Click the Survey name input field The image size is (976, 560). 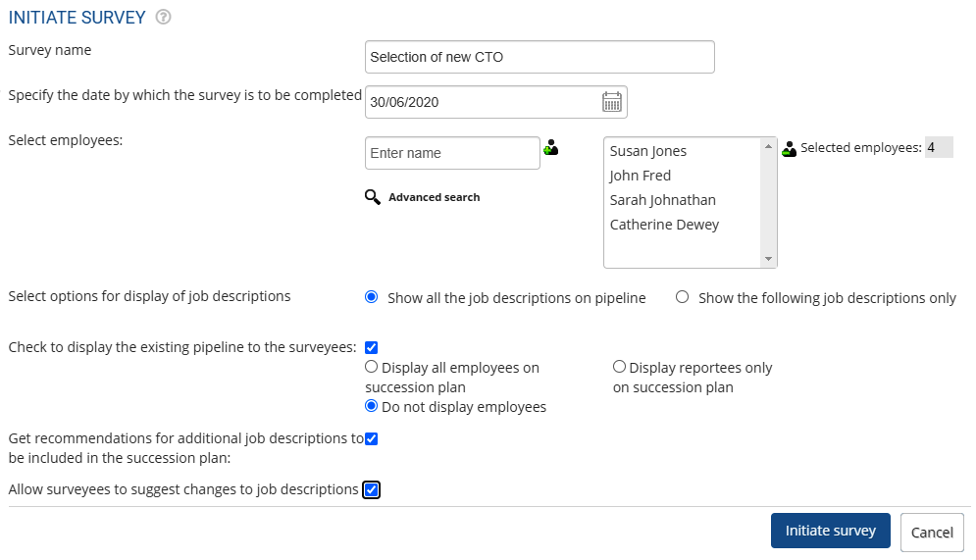[x=539, y=57]
